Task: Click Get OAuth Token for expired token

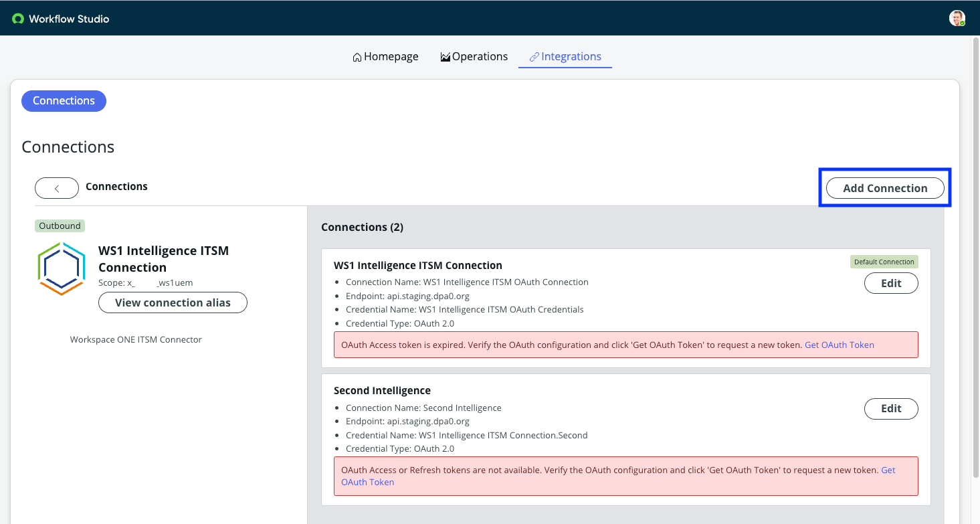Action: coord(839,345)
